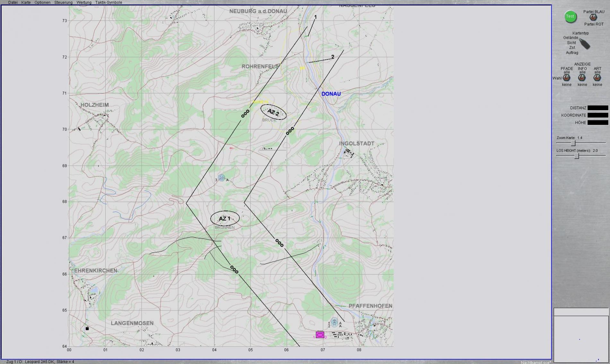Click the Zoom Karte slider handle
Screen dimensions: 610x364
573,143
